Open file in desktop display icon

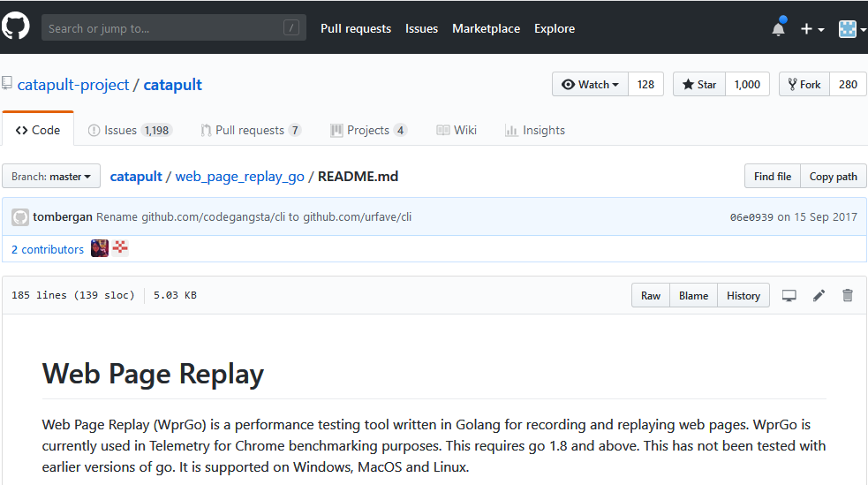pos(789,296)
